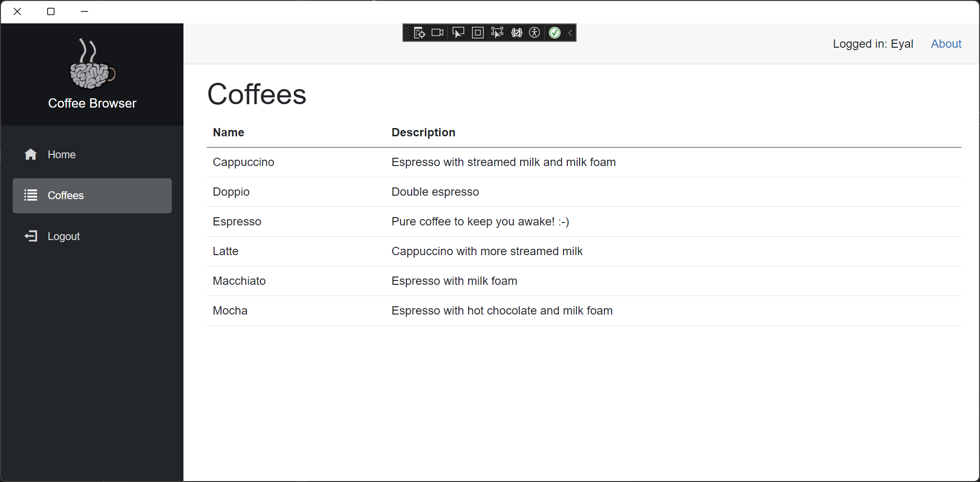This screenshot has width=980, height=482.
Task: Activate the region capture tool
Action: tap(477, 33)
